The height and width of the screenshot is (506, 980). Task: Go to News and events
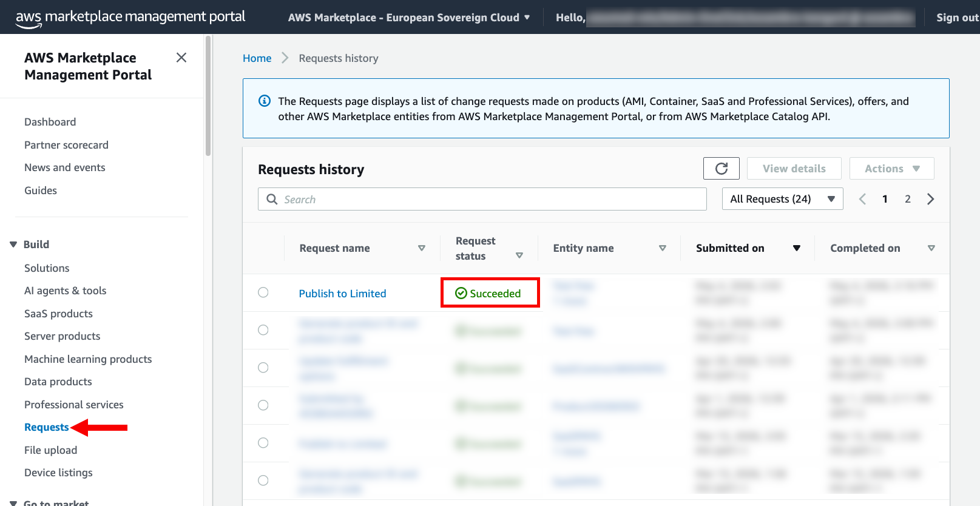tap(65, 167)
